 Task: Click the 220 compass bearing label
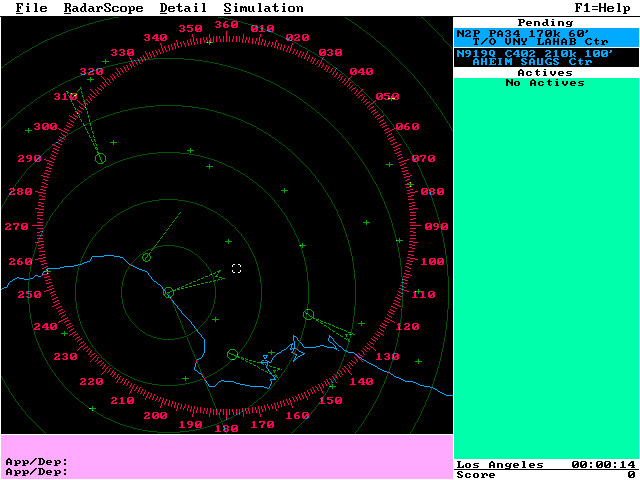(x=91, y=382)
